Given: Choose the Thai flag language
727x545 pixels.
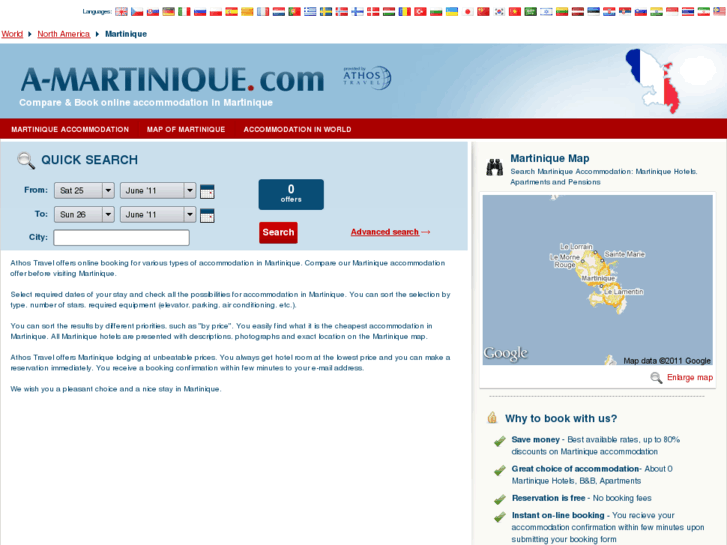Looking at the screenshot, I should (688, 12).
